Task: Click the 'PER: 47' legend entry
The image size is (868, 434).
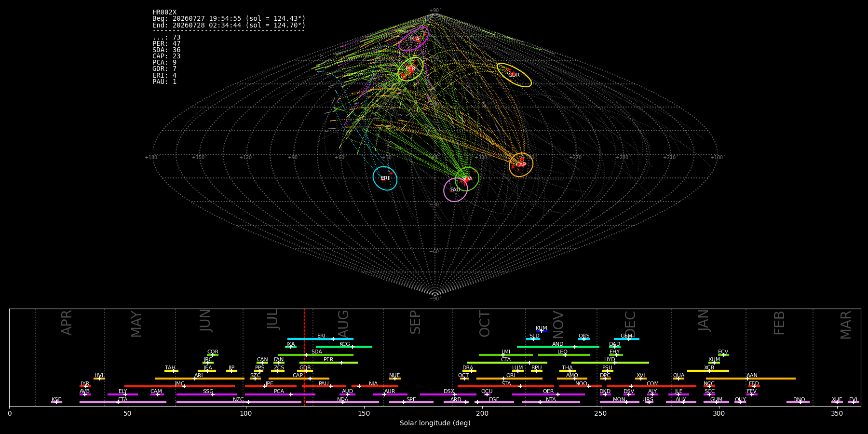Action: 166,43
